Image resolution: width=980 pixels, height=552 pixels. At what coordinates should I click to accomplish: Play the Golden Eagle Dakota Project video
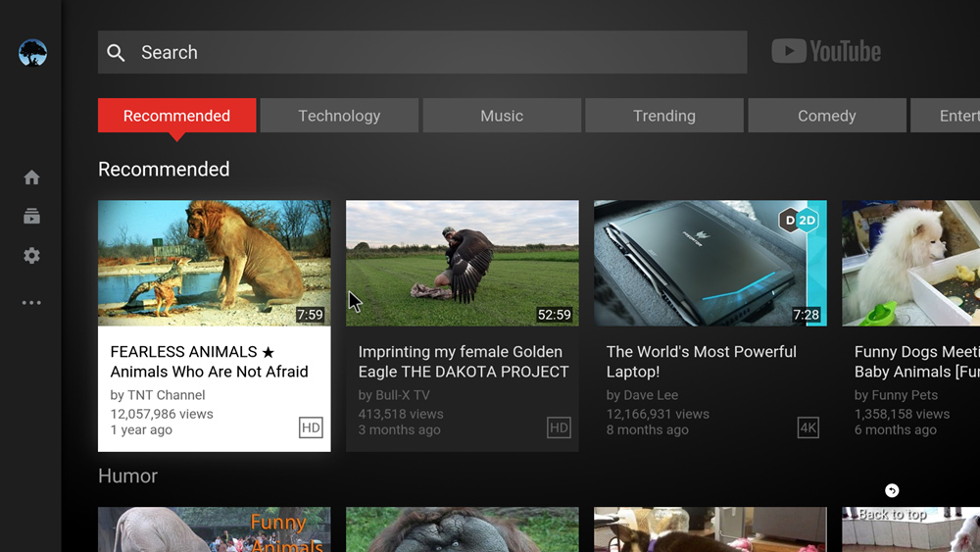(463, 263)
